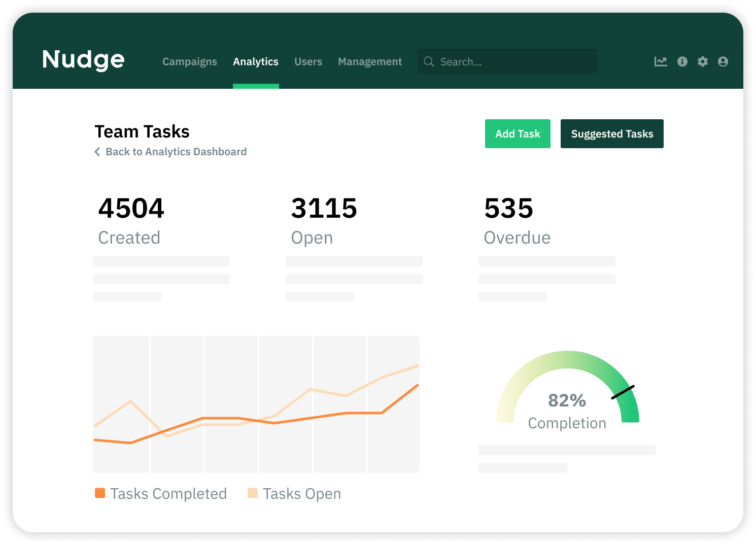Click the Nudge logo

coord(83,60)
